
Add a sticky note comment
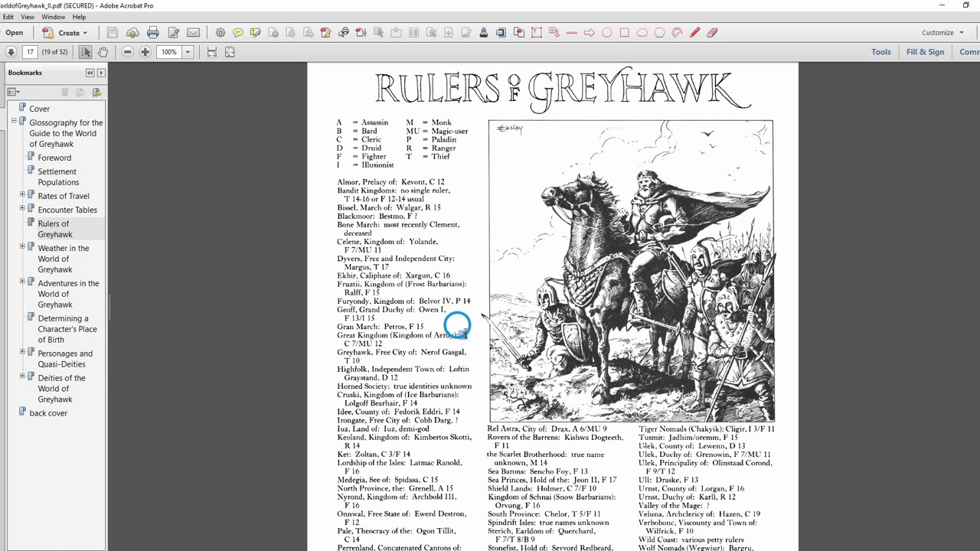pos(238,33)
